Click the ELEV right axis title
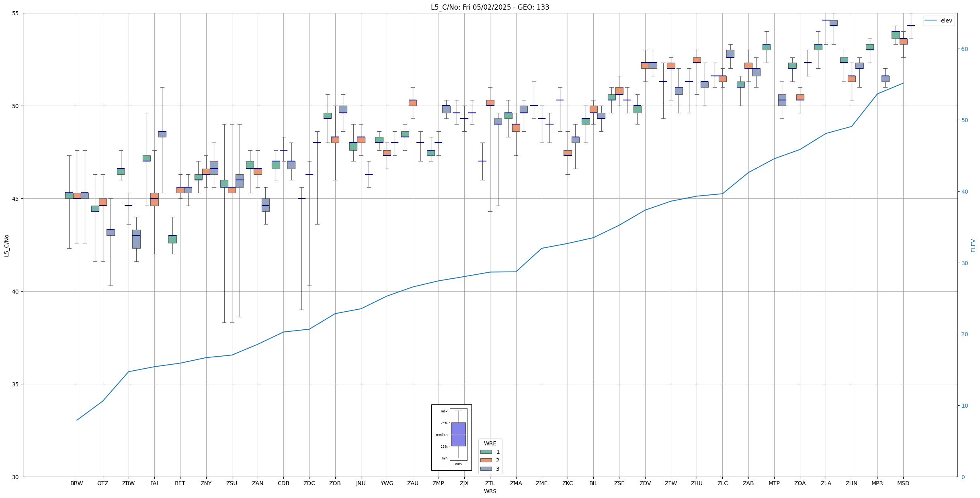Screen dimensions: 980x498 pyautogui.click(x=973, y=245)
